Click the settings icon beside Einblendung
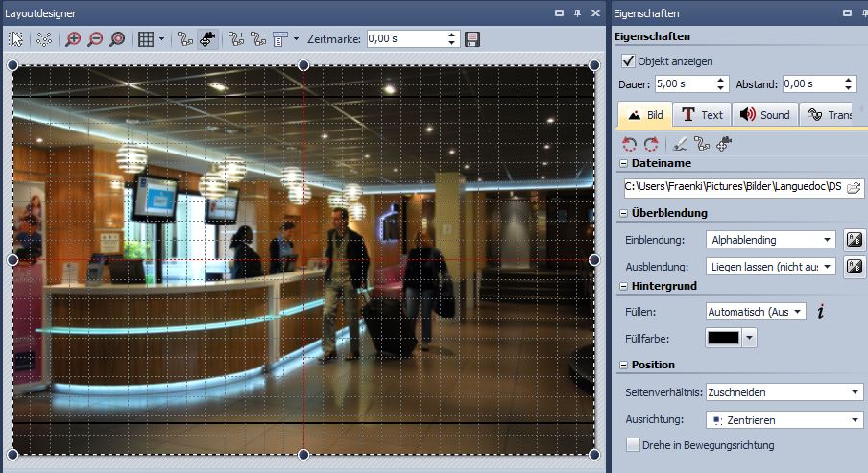 tap(853, 240)
